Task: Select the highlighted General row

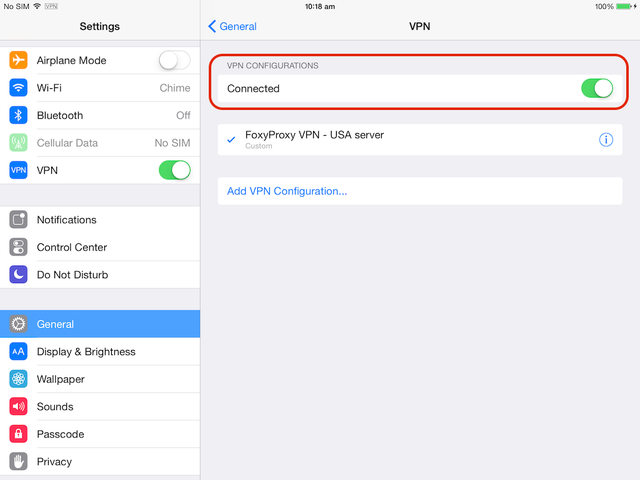Action: click(100, 324)
